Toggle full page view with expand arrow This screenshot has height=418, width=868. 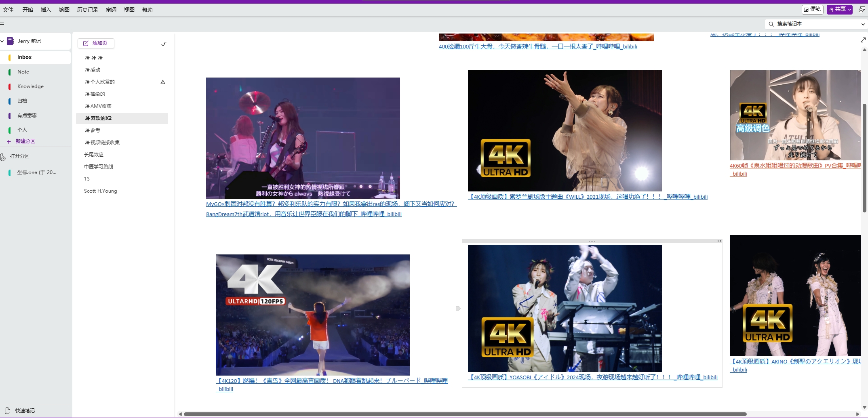tap(863, 40)
